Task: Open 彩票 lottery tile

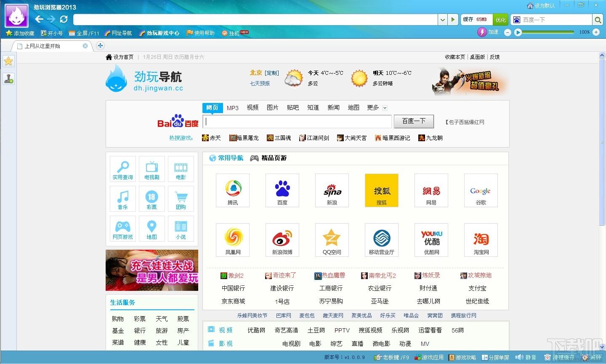Action: click(152, 199)
